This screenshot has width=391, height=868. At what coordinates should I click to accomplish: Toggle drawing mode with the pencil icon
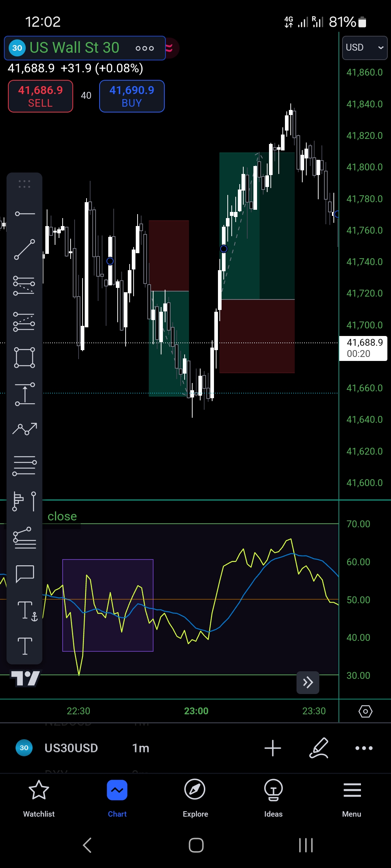coord(319,748)
